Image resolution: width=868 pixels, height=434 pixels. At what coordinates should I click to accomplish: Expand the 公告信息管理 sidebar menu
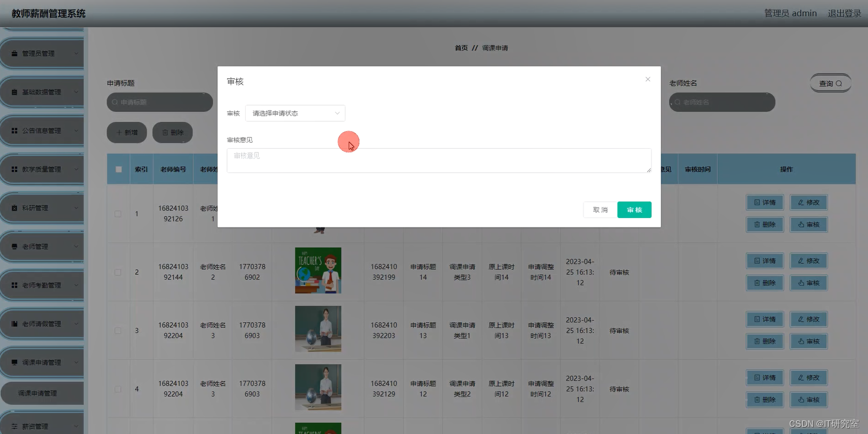[x=42, y=131]
